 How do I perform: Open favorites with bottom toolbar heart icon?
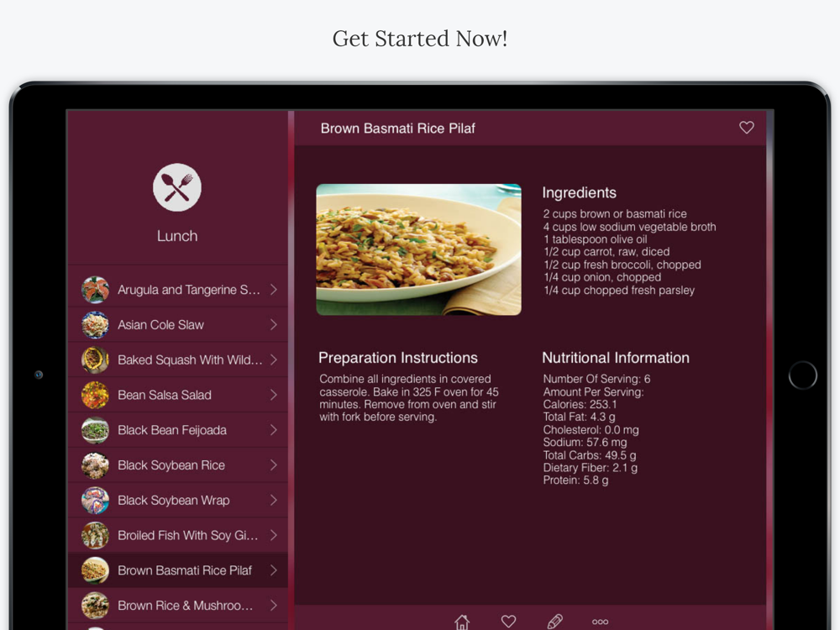508,621
